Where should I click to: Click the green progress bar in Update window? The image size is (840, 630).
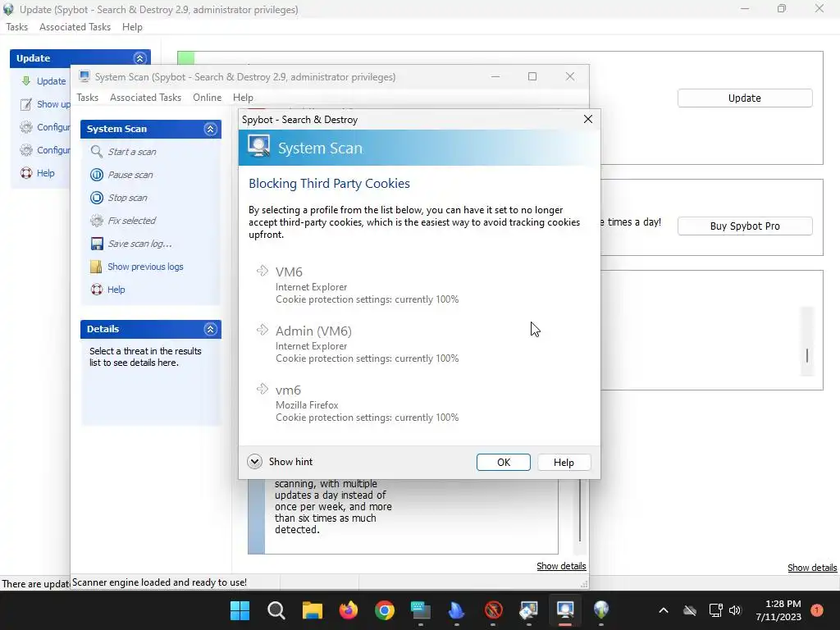click(186, 58)
